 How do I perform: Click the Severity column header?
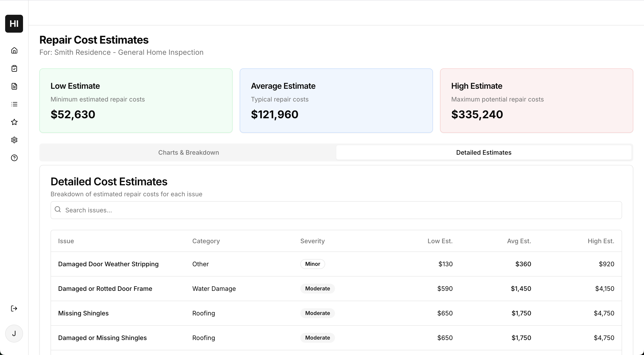[x=312, y=241]
